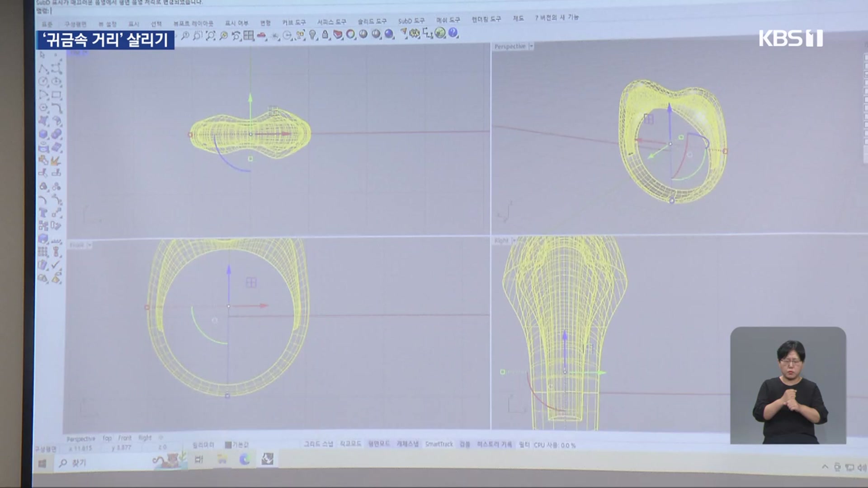Image resolution: width=868 pixels, height=488 pixels.
Task: Open the Task View icon on the taskbar
Action: click(x=198, y=460)
